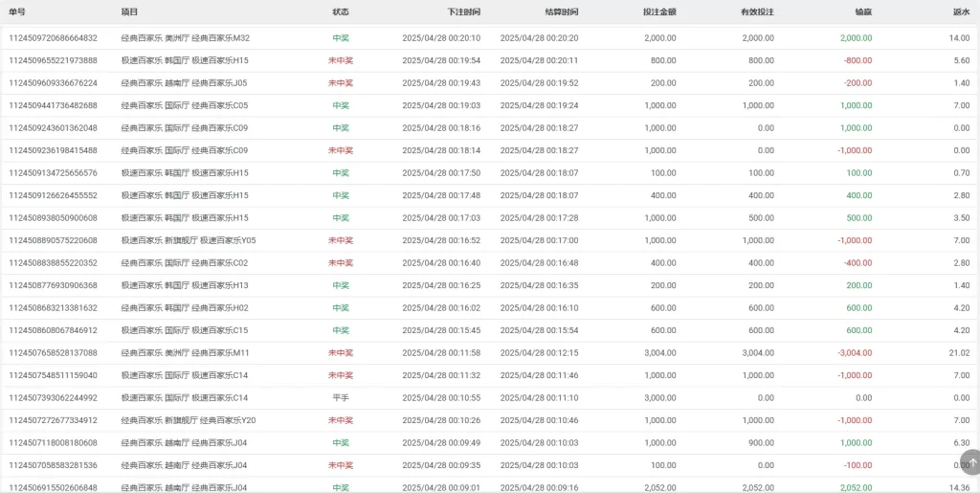
Task: Click the 项目 column header
Action: [129, 11]
